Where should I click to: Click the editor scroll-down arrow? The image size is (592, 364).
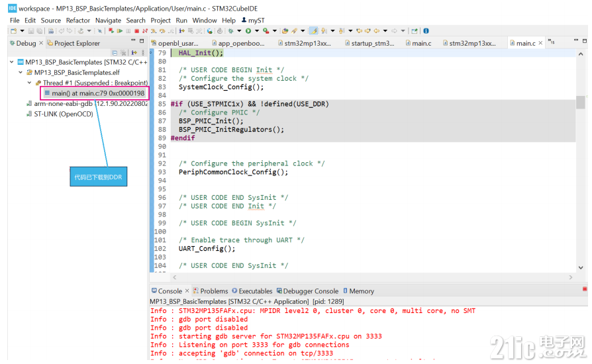tap(580, 267)
